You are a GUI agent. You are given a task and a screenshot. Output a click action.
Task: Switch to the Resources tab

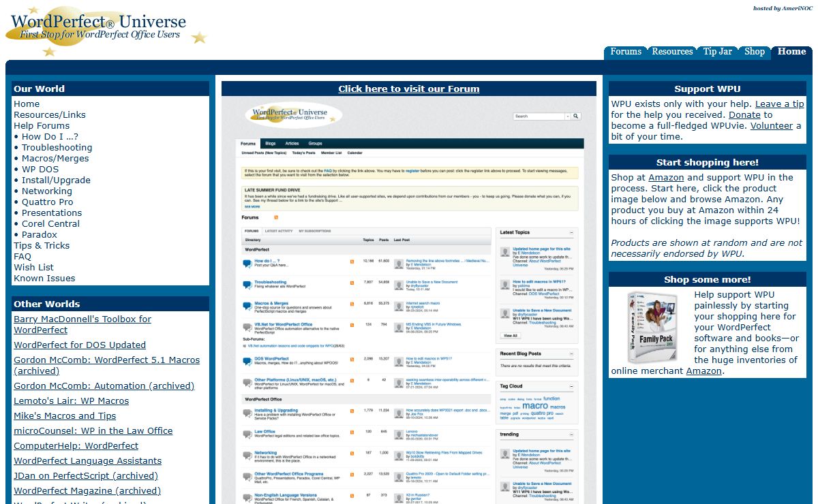coord(672,52)
